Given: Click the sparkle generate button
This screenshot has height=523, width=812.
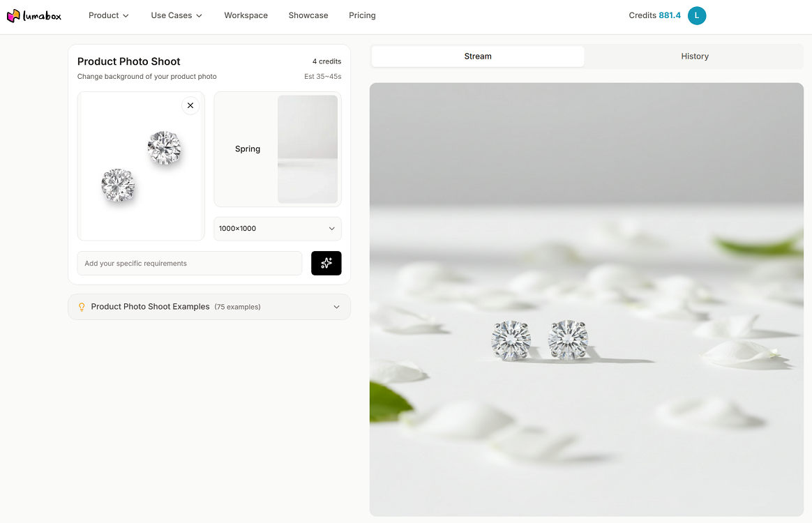Looking at the screenshot, I should coord(326,263).
